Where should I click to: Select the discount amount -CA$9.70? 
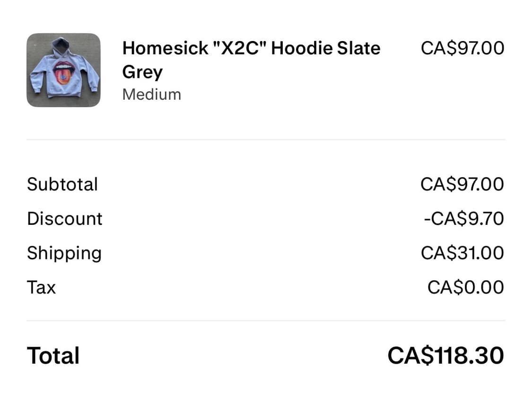[463, 219]
